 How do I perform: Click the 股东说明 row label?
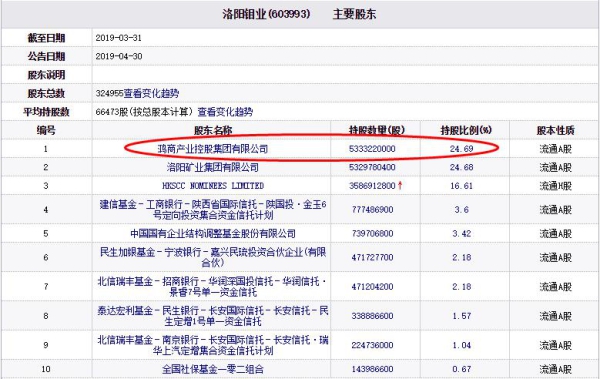click(x=46, y=75)
